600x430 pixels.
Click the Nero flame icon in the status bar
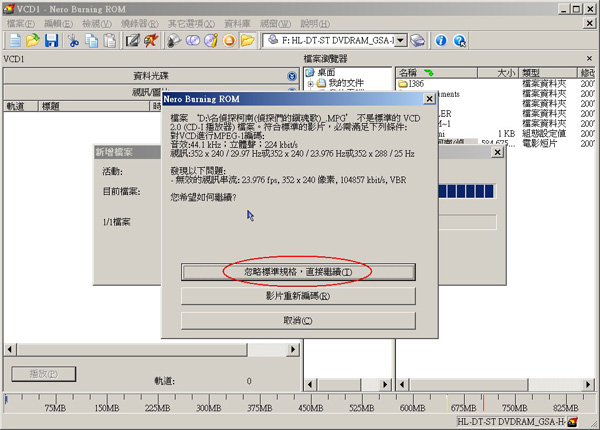coord(572,422)
